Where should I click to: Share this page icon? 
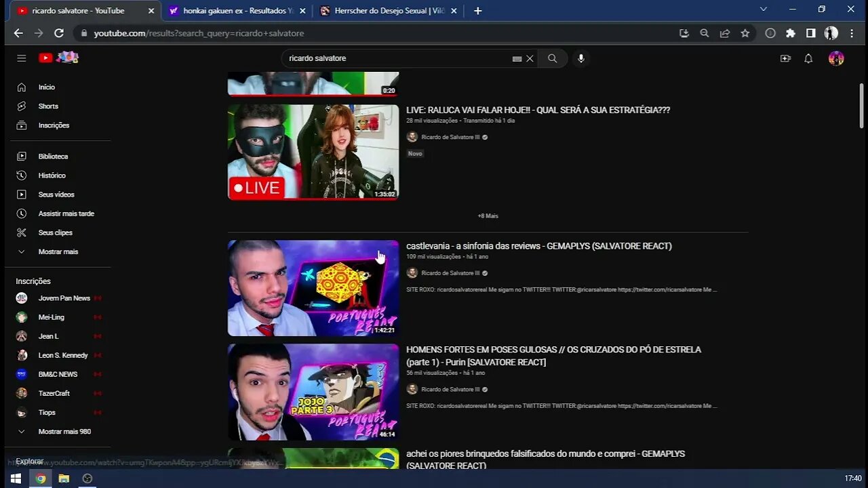[x=725, y=33]
